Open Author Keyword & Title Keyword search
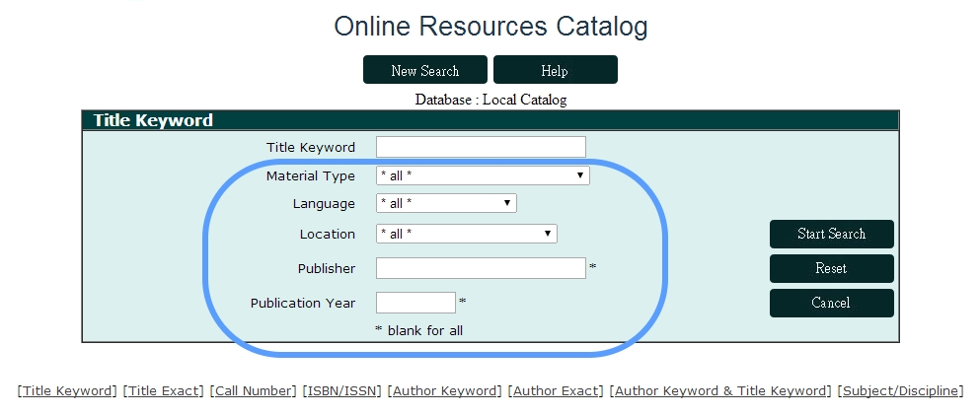This screenshot has width=980, height=416. click(720, 391)
